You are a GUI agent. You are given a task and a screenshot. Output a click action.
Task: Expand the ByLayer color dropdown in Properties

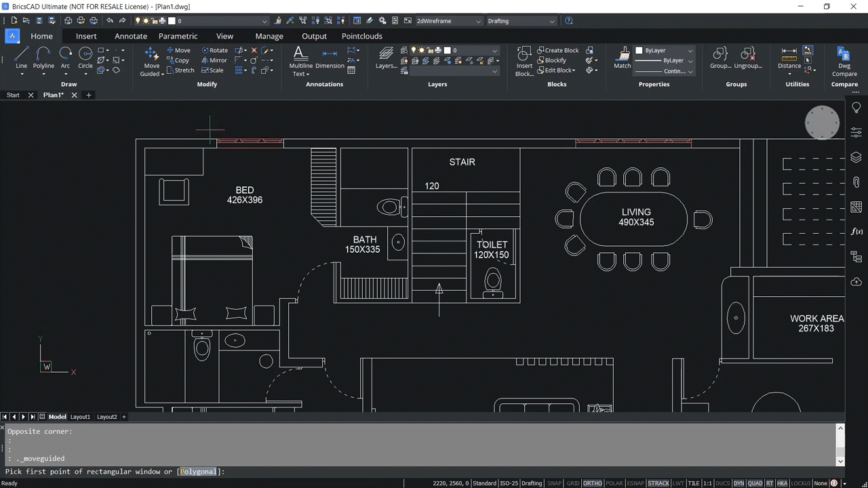coord(689,49)
